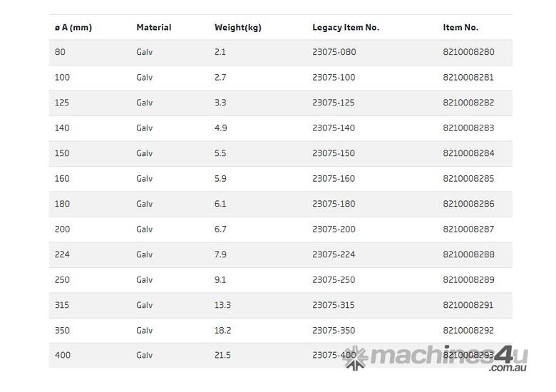
Task: Click the Weight(kg) column header
Action: (x=238, y=28)
